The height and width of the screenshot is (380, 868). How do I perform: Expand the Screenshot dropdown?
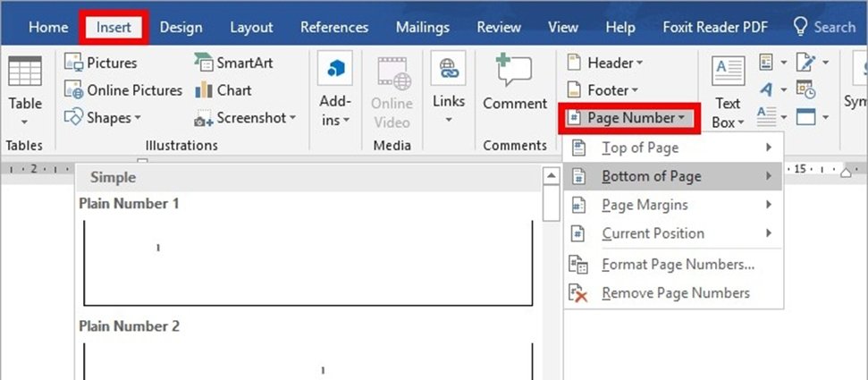click(245, 117)
